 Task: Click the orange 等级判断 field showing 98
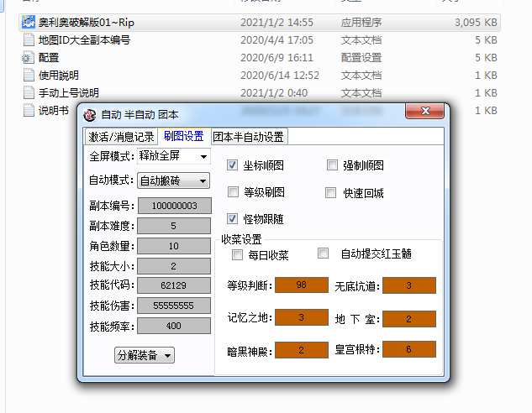click(301, 286)
